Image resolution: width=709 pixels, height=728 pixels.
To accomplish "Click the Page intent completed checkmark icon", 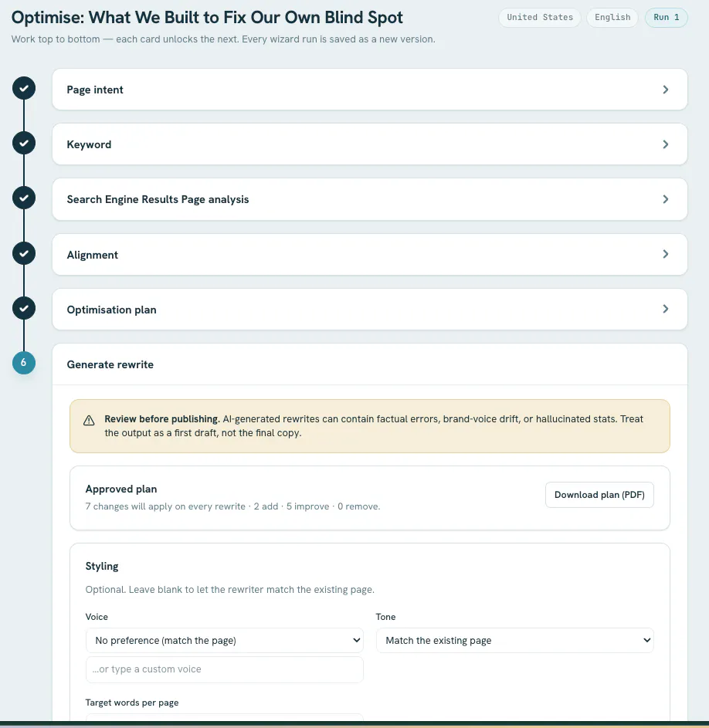I will click(24, 88).
